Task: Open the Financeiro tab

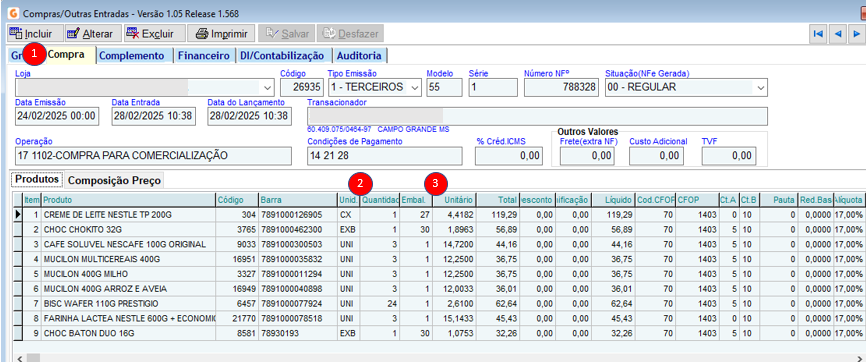Action: pyautogui.click(x=203, y=55)
